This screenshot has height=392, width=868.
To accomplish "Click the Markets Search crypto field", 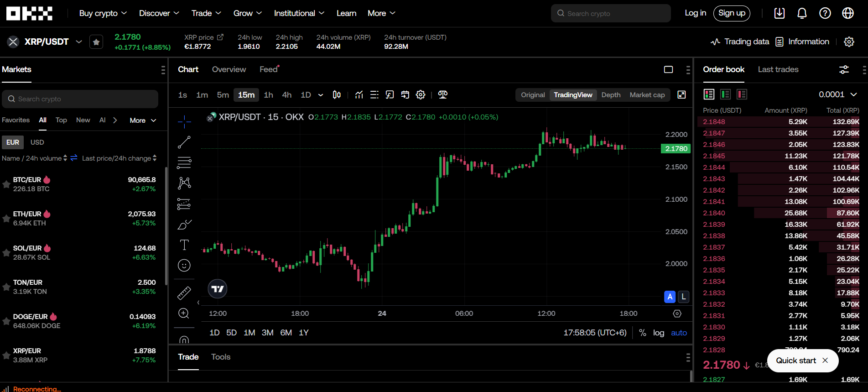I will point(80,99).
